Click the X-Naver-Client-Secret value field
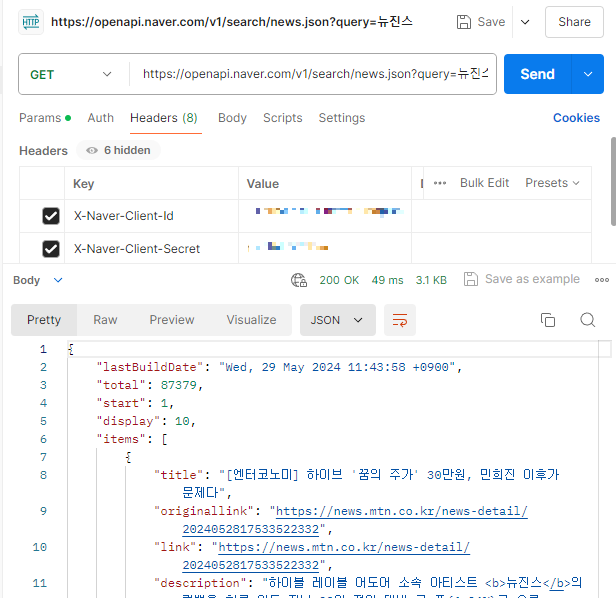Image resolution: width=616 pixels, height=598 pixels. pos(325,248)
